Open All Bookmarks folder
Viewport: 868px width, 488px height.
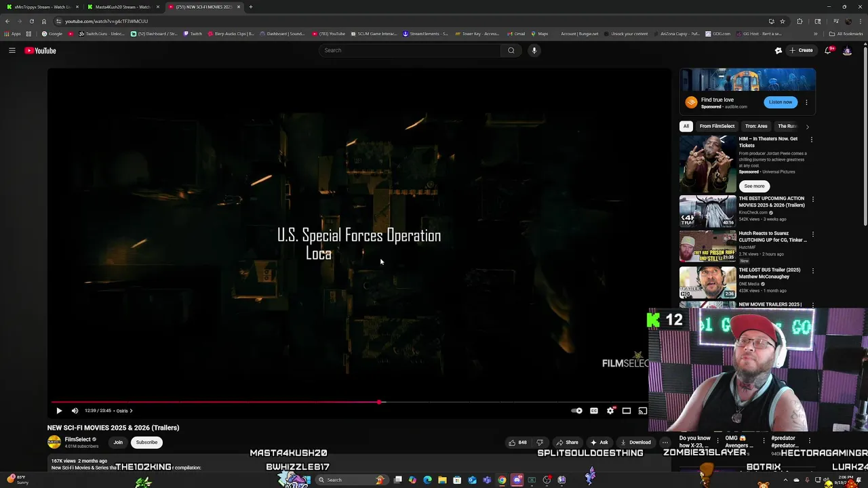[x=846, y=34]
